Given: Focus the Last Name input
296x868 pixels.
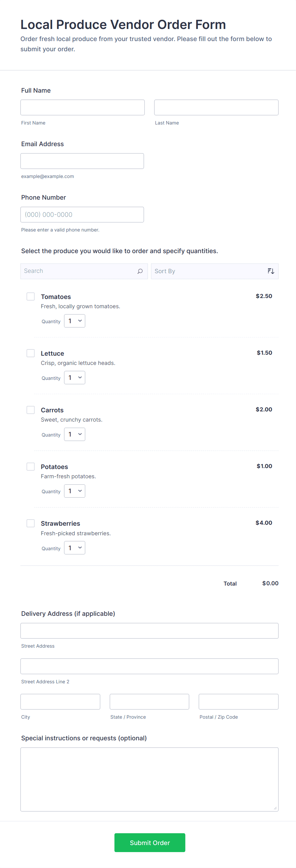Looking at the screenshot, I should click(x=216, y=108).
